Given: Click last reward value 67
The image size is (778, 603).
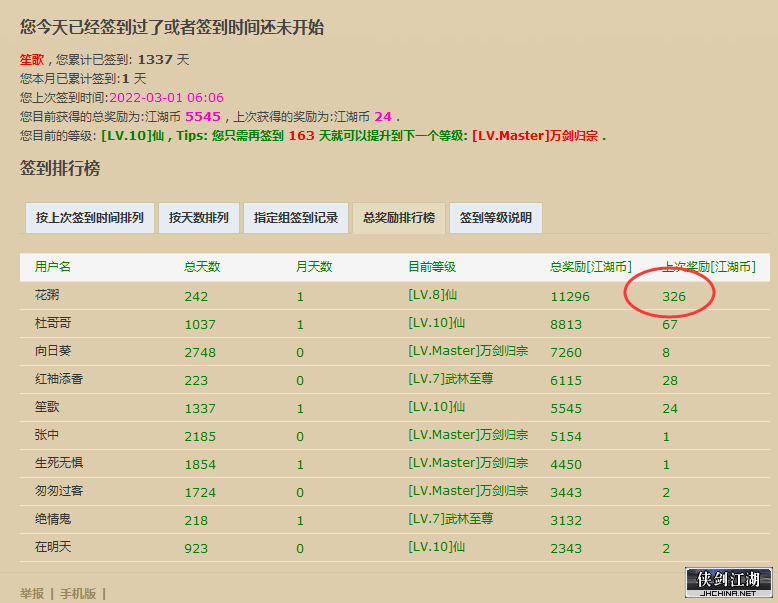Looking at the screenshot, I should coord(670,325).
